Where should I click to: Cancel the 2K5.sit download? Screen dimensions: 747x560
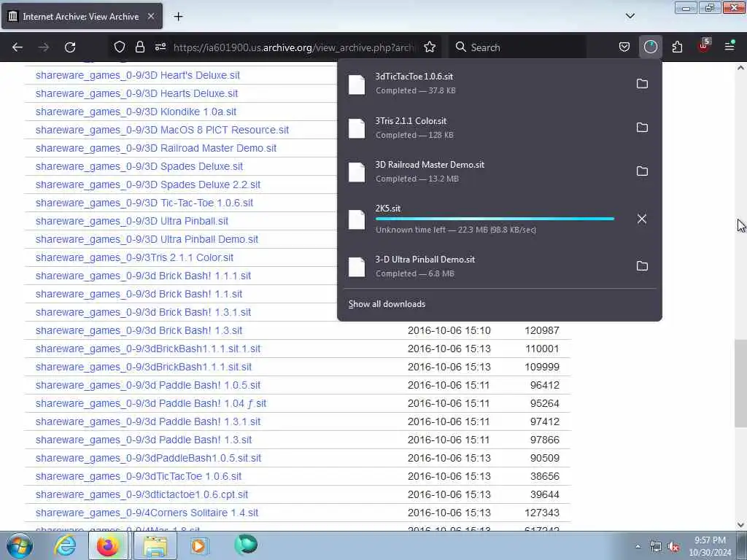(x=642, y=219)
